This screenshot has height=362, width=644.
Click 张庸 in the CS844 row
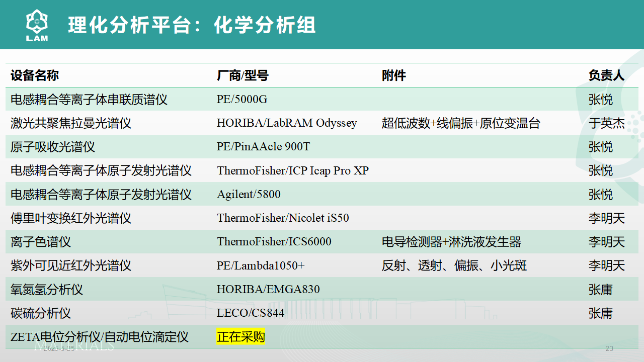click(601, 313)
